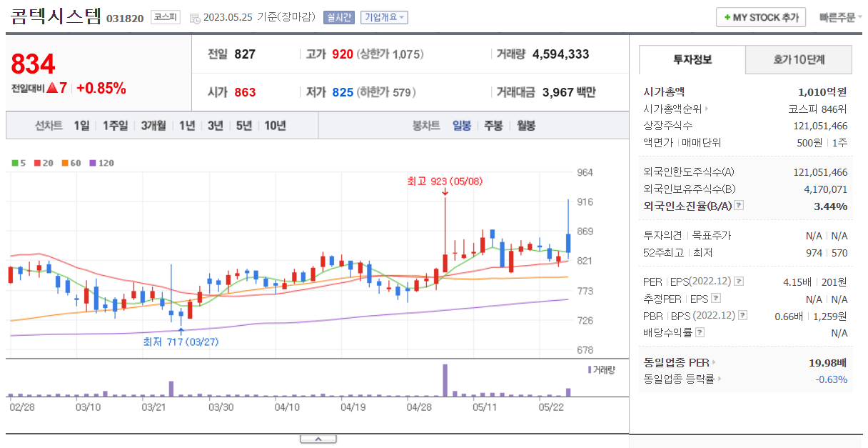Select the 일봉 daily candle chart

tap(462, 126)
